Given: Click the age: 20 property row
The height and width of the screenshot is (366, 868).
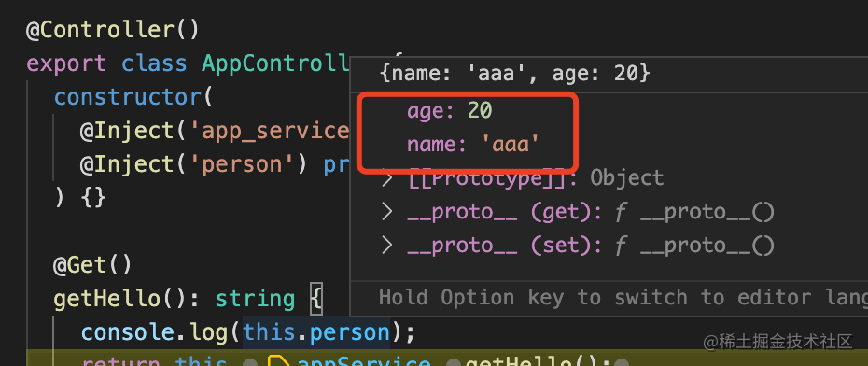Looking at the screenshot, I should (449, 111).
